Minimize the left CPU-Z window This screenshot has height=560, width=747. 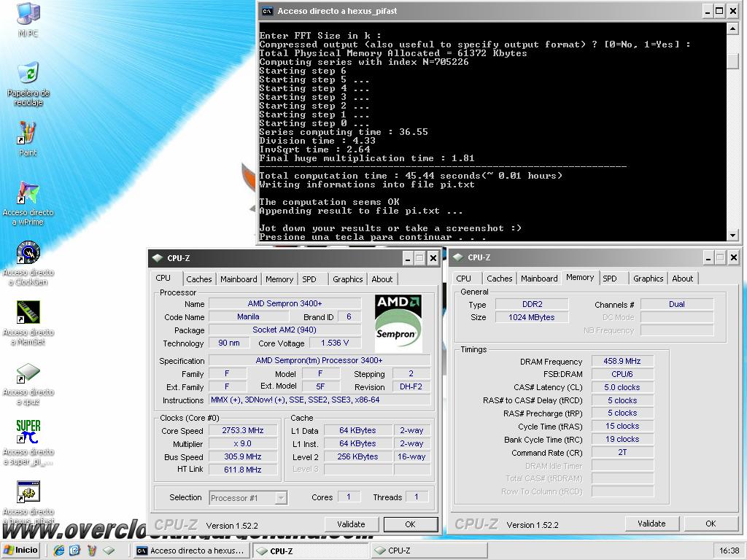click(x=407, y=258)
